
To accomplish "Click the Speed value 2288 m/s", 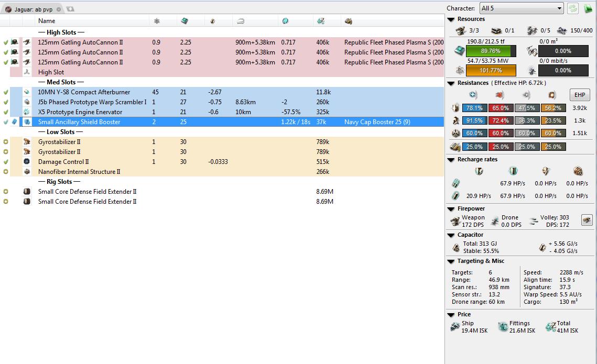I will (x=571, y=272).
